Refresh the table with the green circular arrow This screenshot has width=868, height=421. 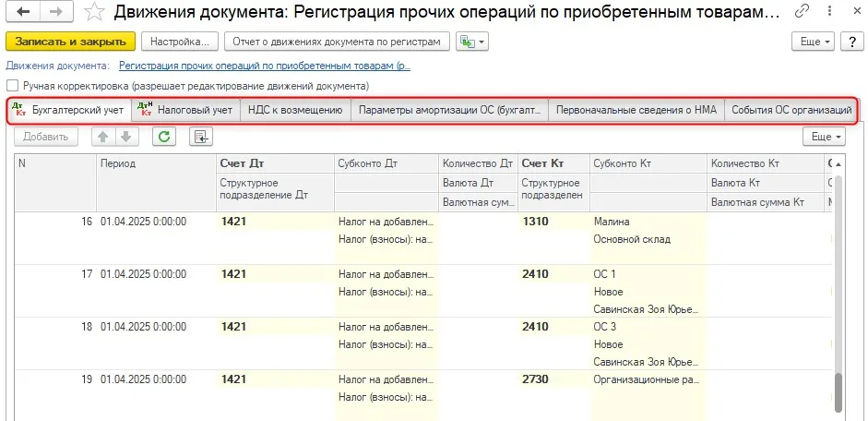(x=164, y=137)
